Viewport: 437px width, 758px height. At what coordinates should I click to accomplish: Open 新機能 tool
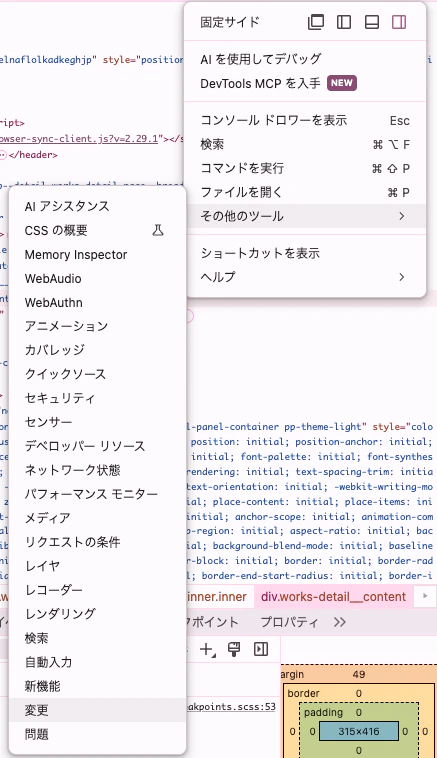97,686
